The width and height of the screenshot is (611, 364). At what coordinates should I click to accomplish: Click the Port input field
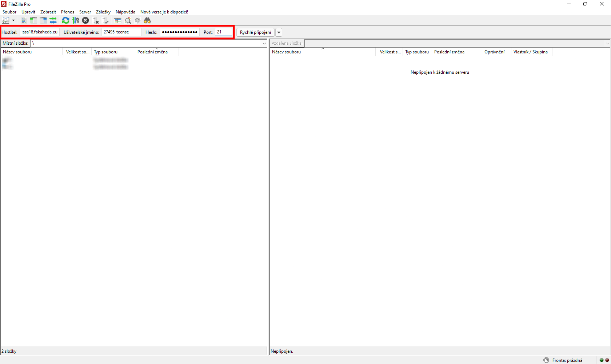(x=223, y=32)
